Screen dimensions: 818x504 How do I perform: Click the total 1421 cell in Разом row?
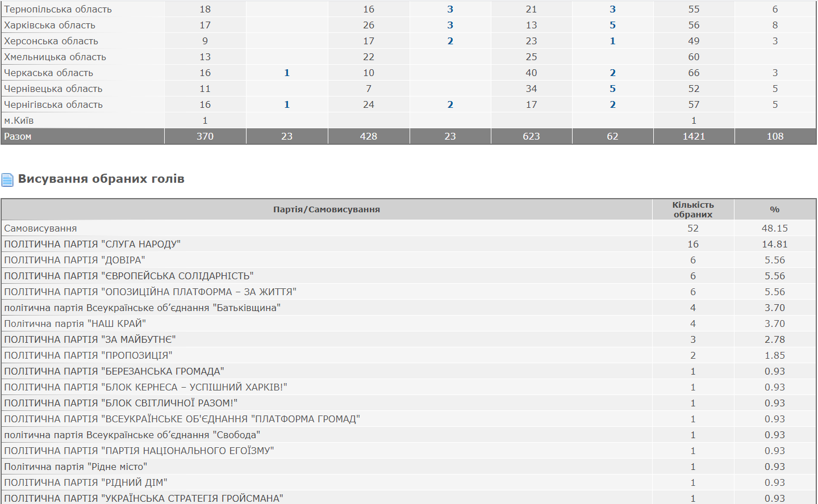pos(694,136)
